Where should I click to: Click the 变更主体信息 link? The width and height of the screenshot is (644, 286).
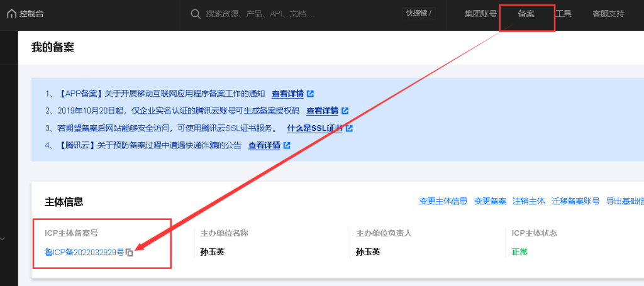(x=443, y=201)
